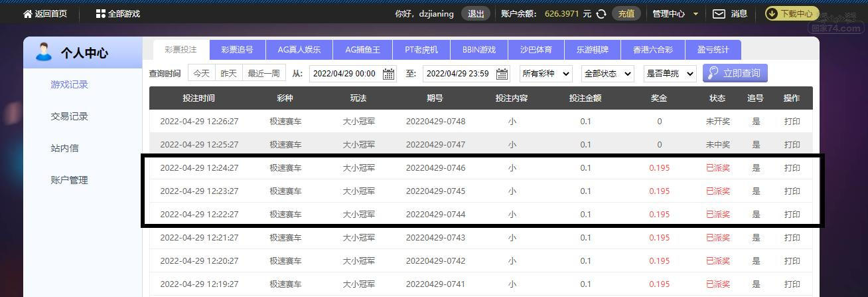Click the download arrow icon in 下载中心
Viewport: 868px width, 297px height.
[x=772, y=13]
